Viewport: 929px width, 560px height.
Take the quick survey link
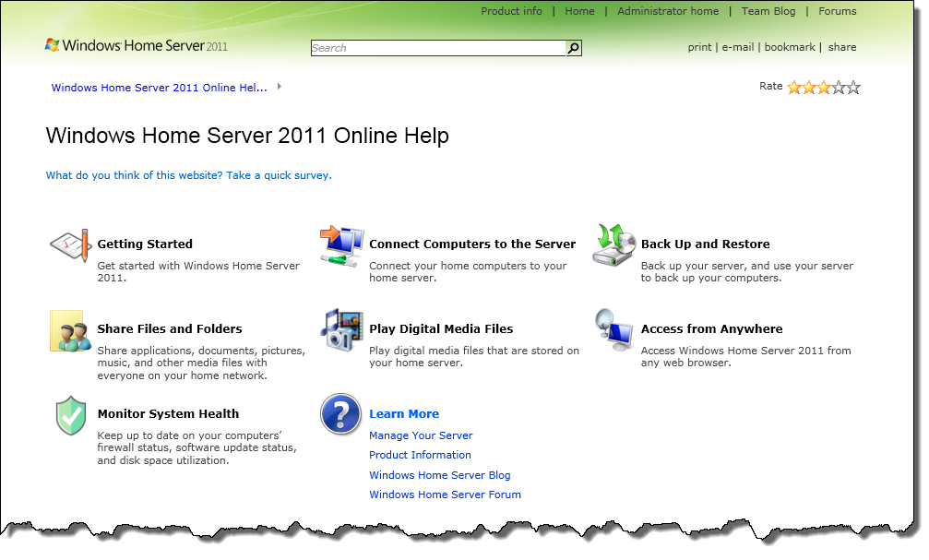[x=188, y=175]
